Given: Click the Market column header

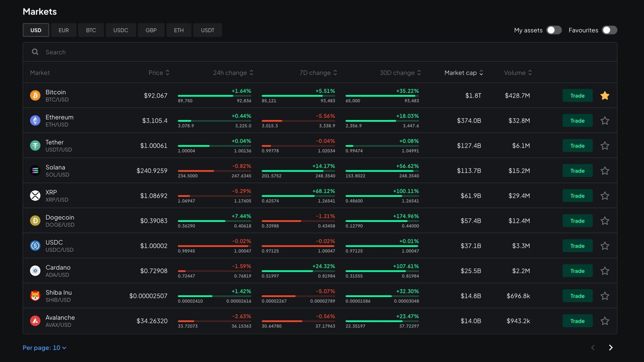Looking at the screenshot, I should pyautogui.click(x=40, y=73).
